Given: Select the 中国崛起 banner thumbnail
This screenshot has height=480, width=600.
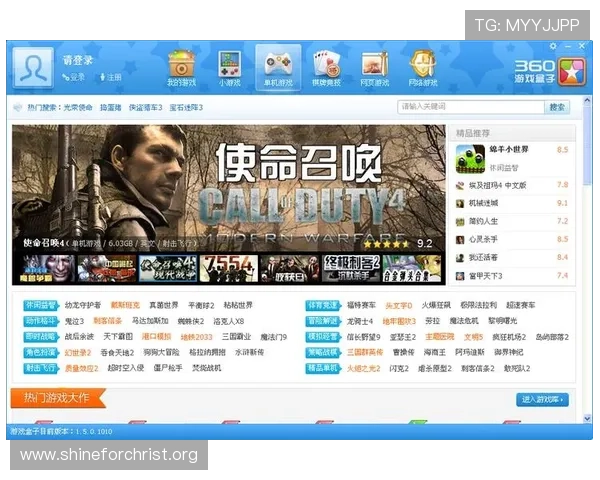Looking at the screenshot, I should pyautogui.click(x=107, y=269).
